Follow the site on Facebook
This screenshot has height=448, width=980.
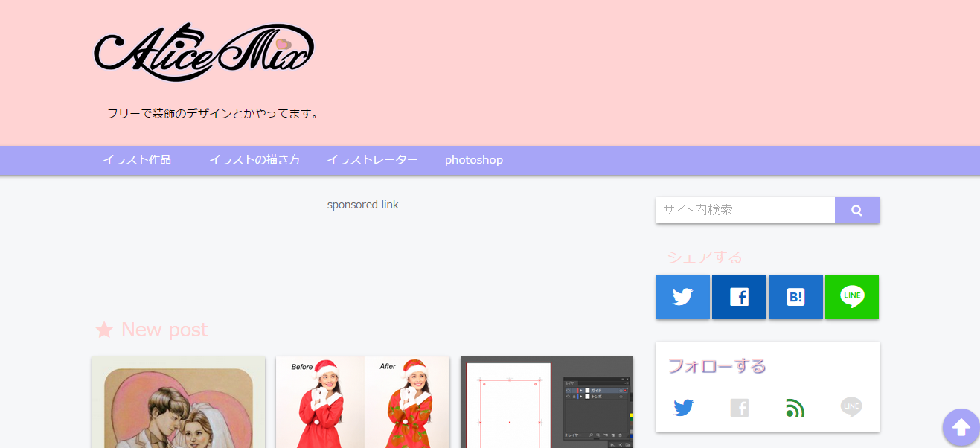click(x=739, y=407)
